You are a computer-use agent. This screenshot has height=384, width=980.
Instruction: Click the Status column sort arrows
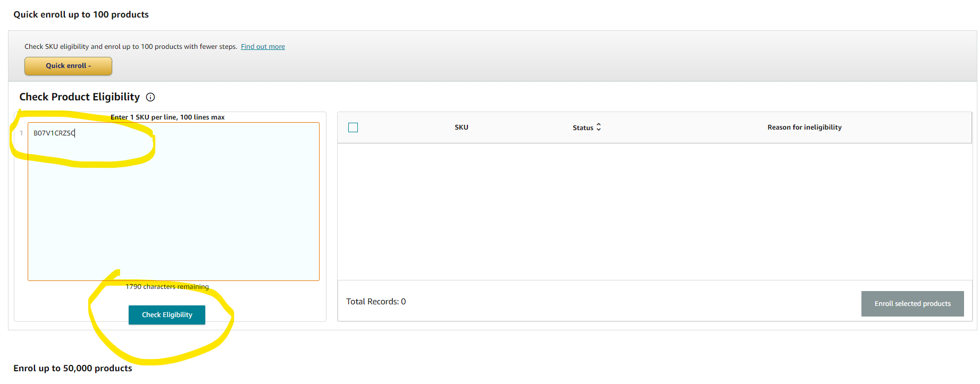pyautogui.click(x=599, y=127)
